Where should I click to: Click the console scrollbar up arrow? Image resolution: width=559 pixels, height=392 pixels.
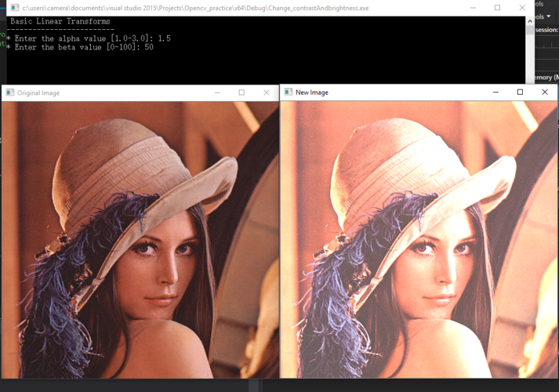530,21
